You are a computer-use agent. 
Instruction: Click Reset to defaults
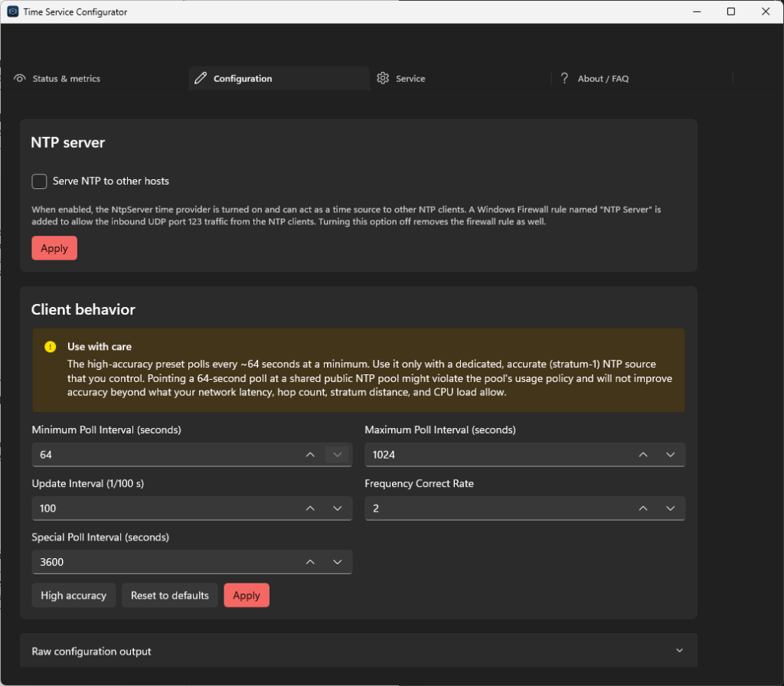coord(170,595)
